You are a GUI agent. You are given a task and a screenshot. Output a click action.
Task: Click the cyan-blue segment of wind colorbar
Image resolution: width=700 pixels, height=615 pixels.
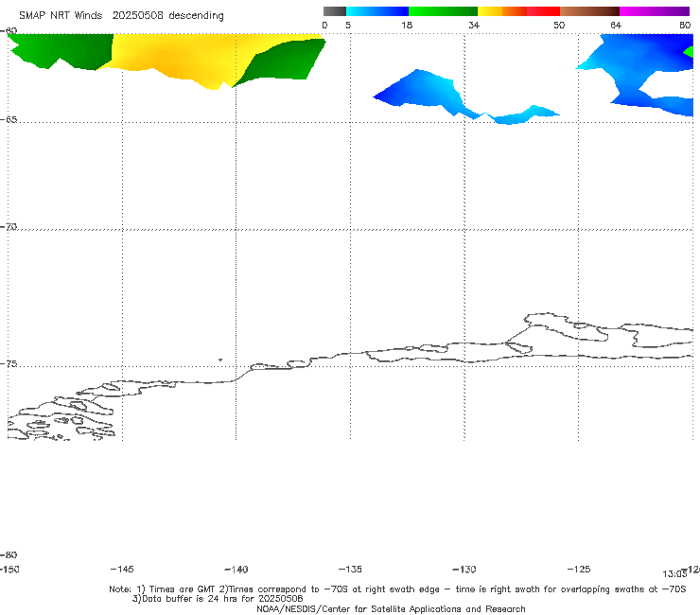point(377,11)
